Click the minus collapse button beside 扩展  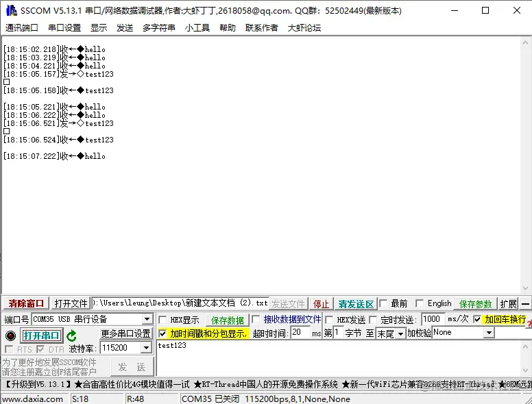click(x=525, y=303)
